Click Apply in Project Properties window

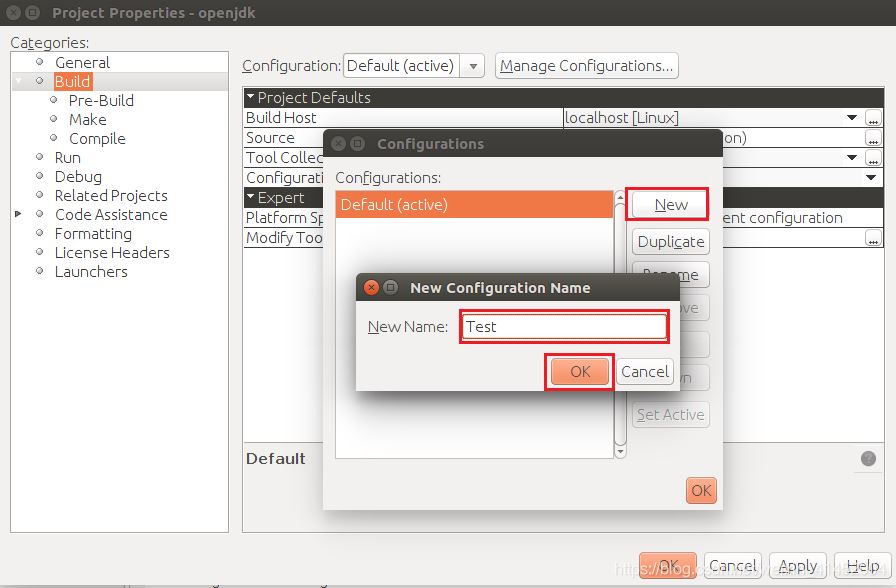(x=798, y=566)
